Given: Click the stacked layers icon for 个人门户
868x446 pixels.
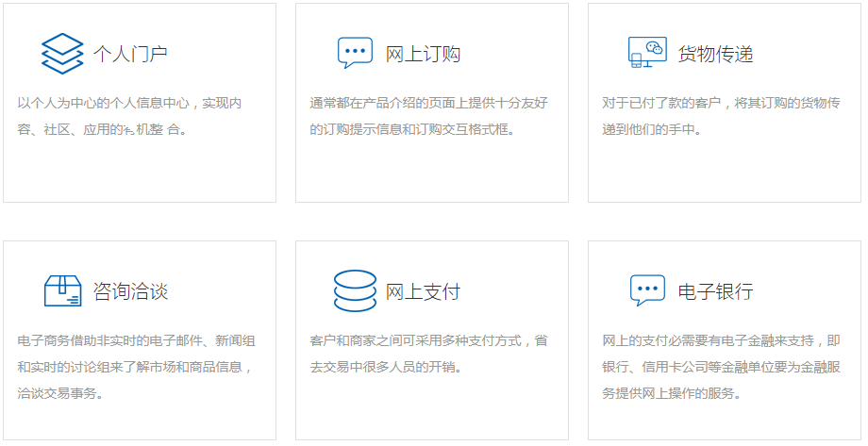Looking at the screenshot, I should tap(62, 54).
